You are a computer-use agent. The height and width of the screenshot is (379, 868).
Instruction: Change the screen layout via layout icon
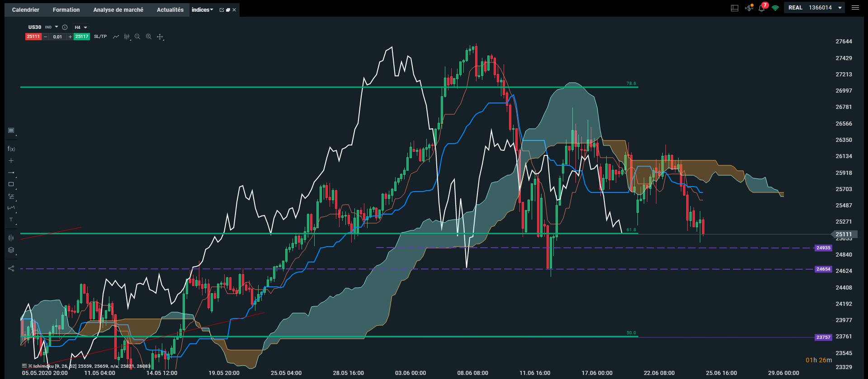(x=735, y=8)
